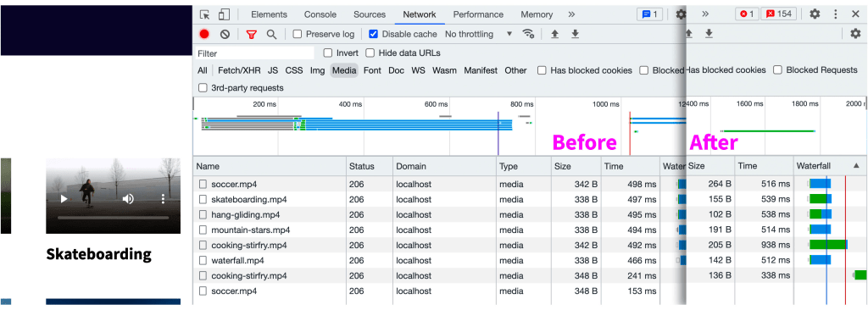Screen dimensions: 868x310
Task: Stop recording network log with red button
Action: (x=204, y=34)
